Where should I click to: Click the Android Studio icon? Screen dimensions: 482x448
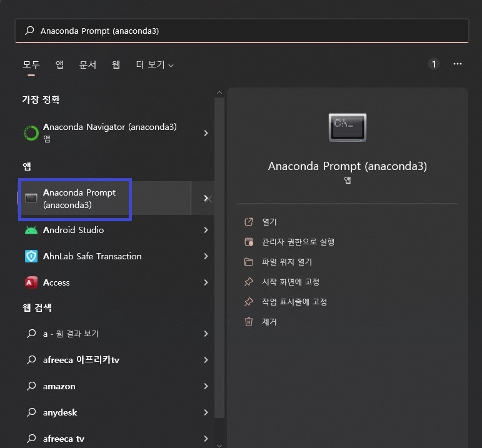point(31,230)
